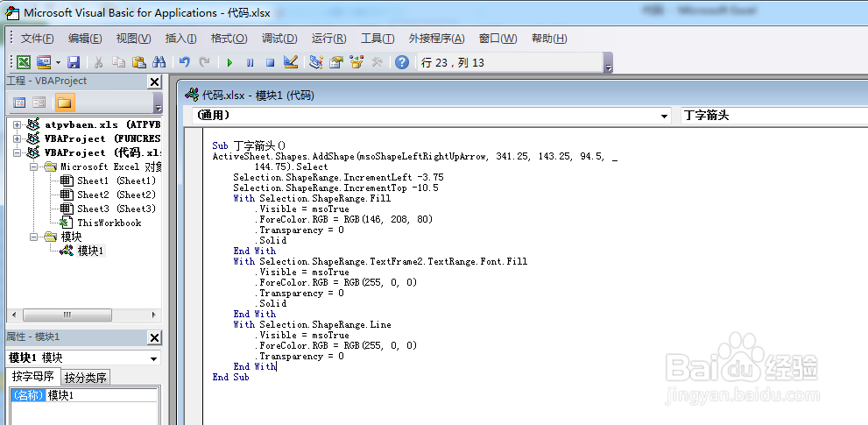Click the Cut scissors icon
Screen dimensions: 868x425
[x=98, y=62]
